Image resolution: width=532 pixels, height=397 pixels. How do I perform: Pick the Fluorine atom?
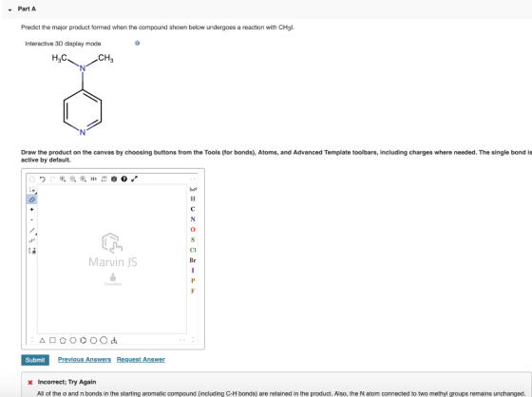(193, 291)
